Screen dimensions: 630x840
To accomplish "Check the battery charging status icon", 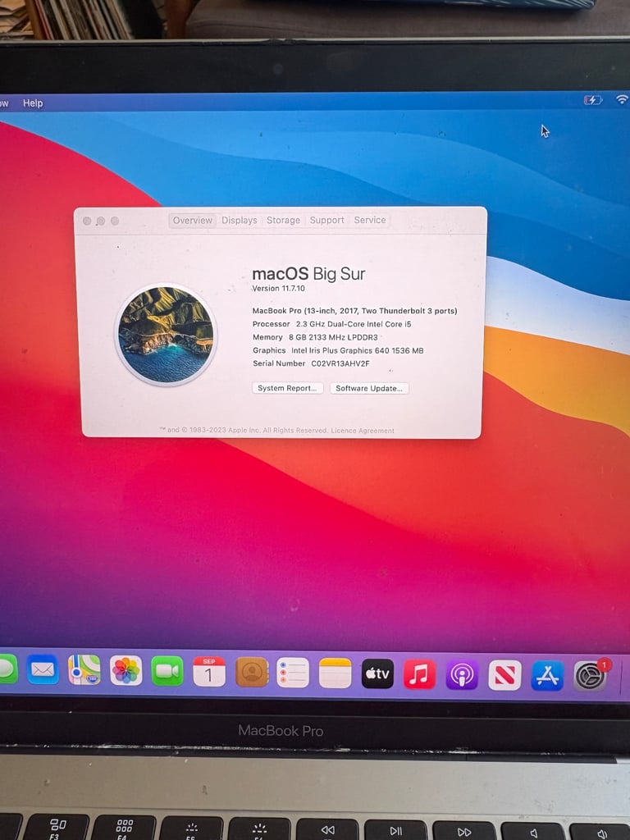I will coord(592,99).
